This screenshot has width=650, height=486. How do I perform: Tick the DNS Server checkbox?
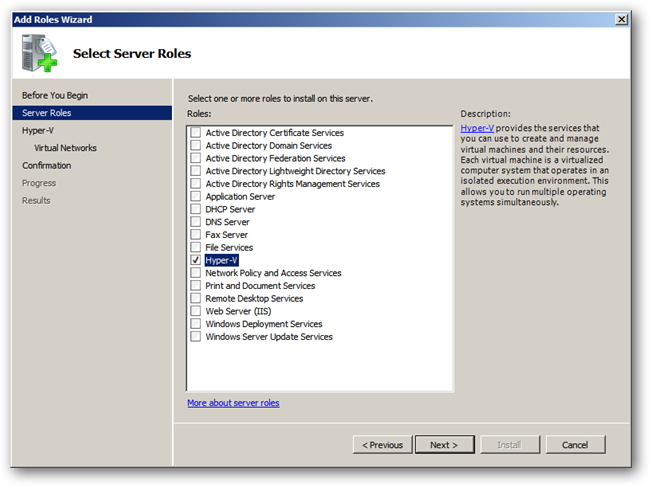(x=195, y=222)
